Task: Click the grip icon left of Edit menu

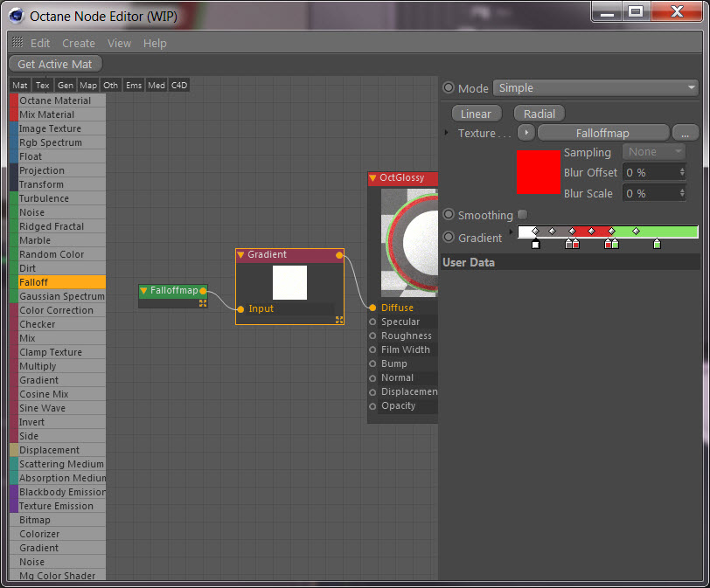Action: (x=17, y=43)
